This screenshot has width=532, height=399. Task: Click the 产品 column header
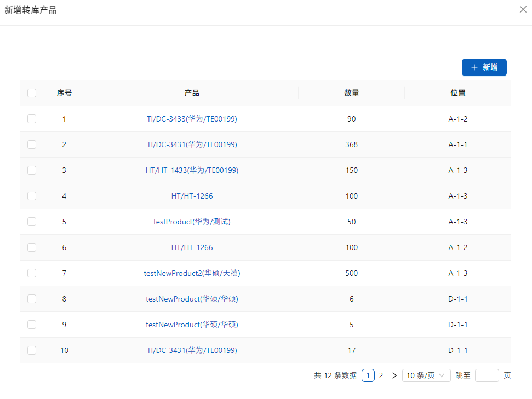(x=192, y=93)
